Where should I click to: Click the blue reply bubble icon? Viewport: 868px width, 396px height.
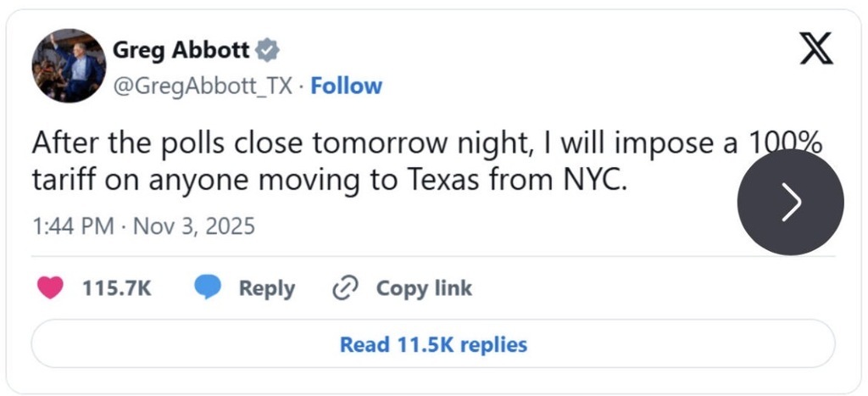(x=208, y=288)
